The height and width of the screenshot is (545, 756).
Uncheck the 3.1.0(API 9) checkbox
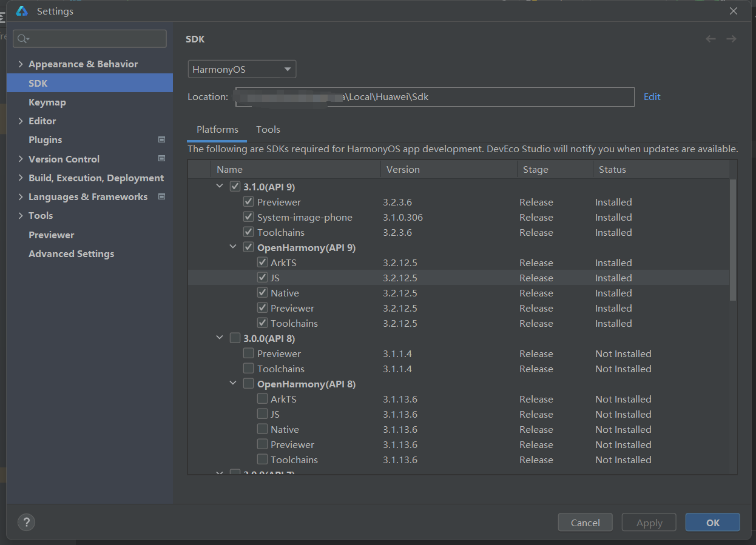pyautogui.click(x=235, y=187)
